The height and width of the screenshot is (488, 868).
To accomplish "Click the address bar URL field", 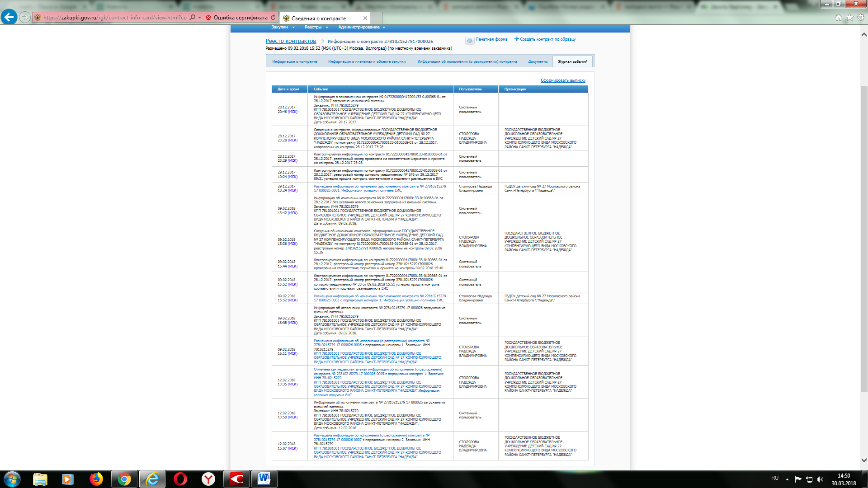I will 115,17.
